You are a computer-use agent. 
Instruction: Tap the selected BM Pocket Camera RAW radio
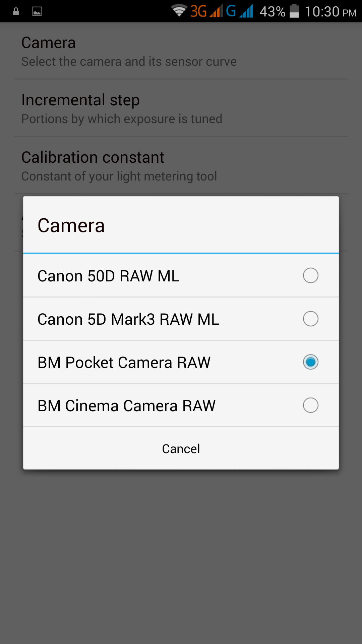[x=310, y=362]
